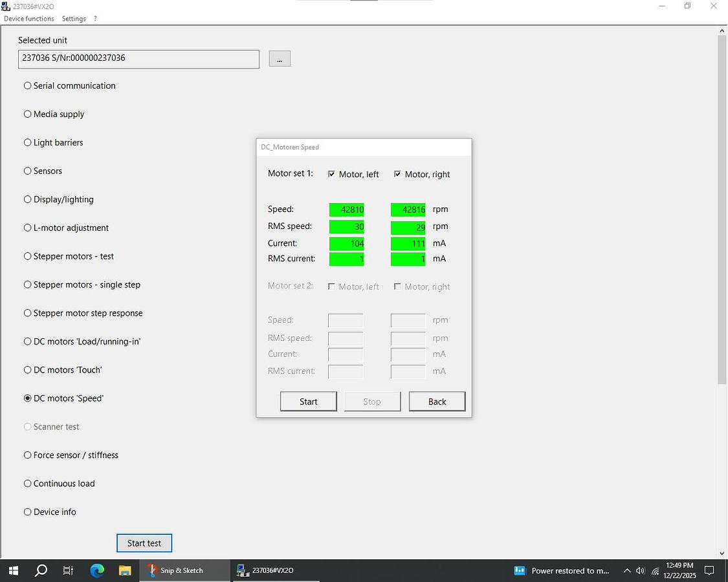Screen dimensions: 728x582
Task: Open File Explorer from taskbar
Action: click(x=125, y=570)
